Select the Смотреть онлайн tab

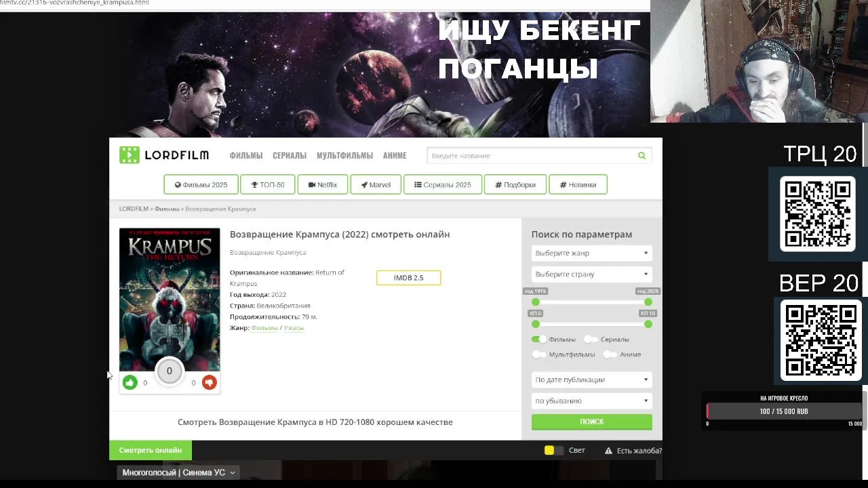151,450
